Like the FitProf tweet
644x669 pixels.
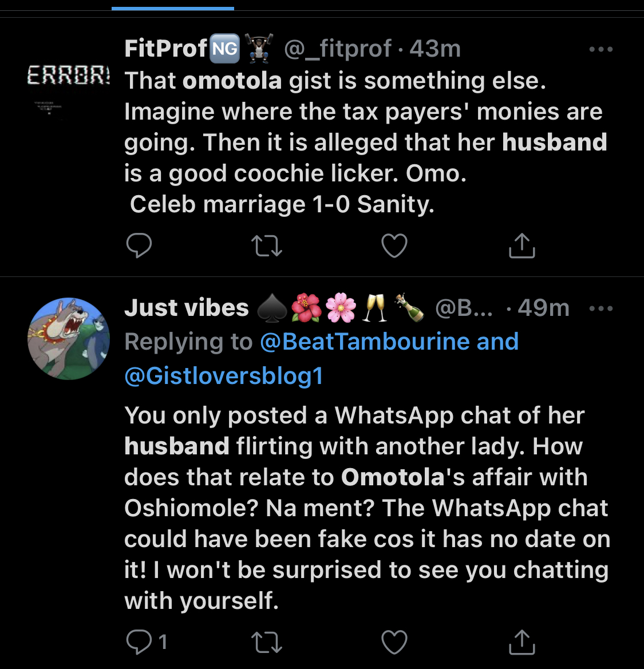(x=394, y=246)
